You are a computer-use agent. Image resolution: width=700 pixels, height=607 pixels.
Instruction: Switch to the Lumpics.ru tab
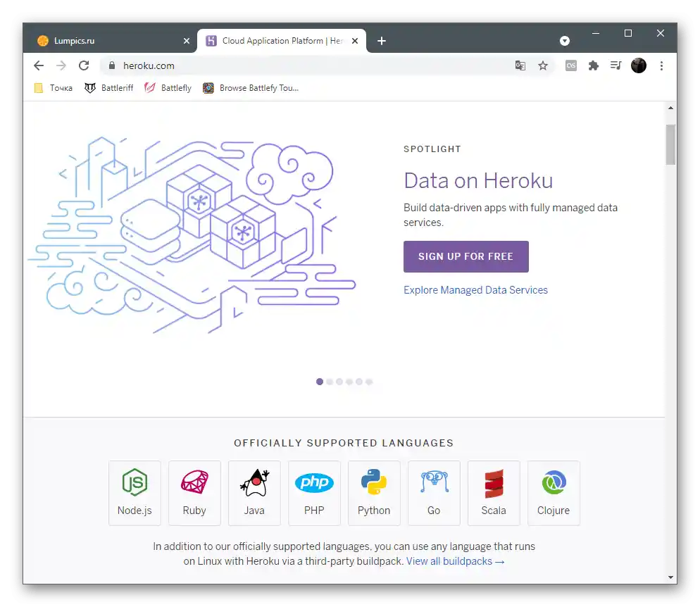(111, 41)
